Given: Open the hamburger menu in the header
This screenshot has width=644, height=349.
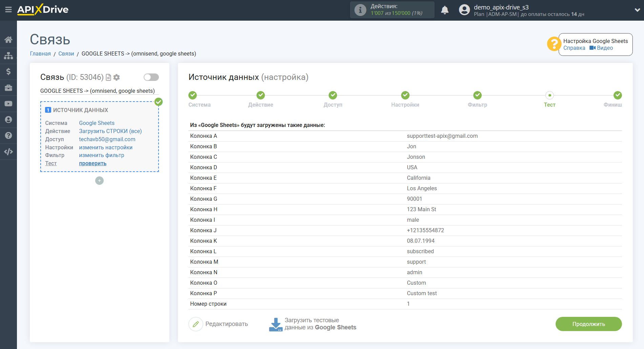Looking at the screenshot, I should pos(8,10).
